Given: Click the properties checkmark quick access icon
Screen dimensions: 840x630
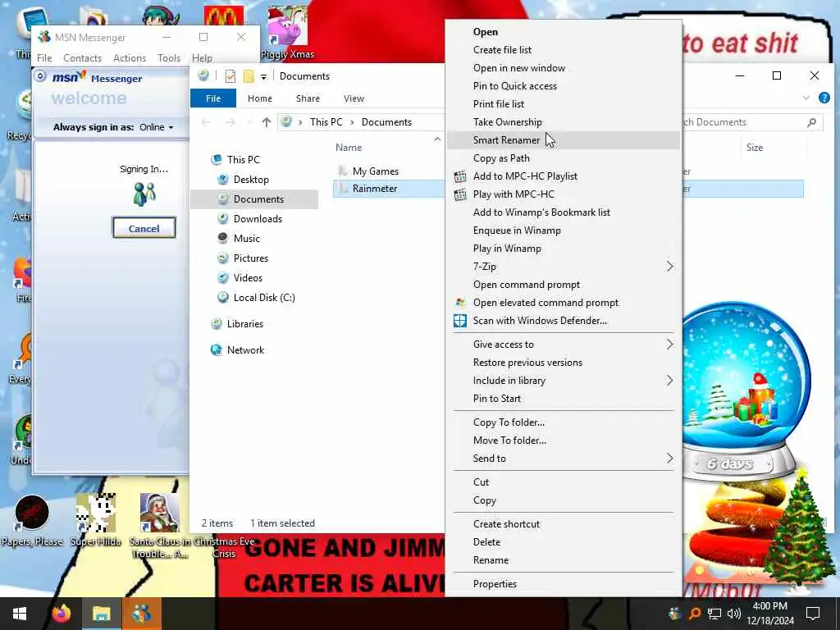Looking at the screenshot, I should [231, 76].
